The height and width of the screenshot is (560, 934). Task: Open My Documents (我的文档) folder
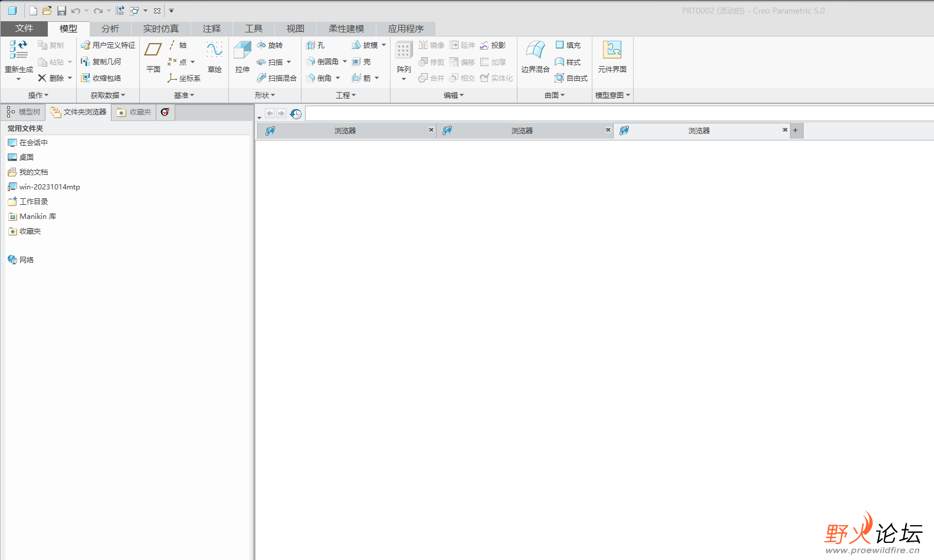click(x=28, y=172)
